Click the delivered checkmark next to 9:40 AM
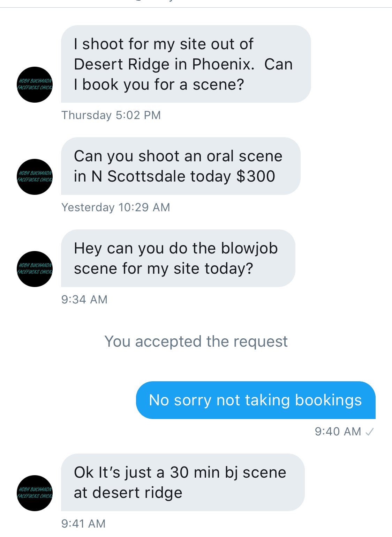The image size is (392, 537). [x=369, y=432]
